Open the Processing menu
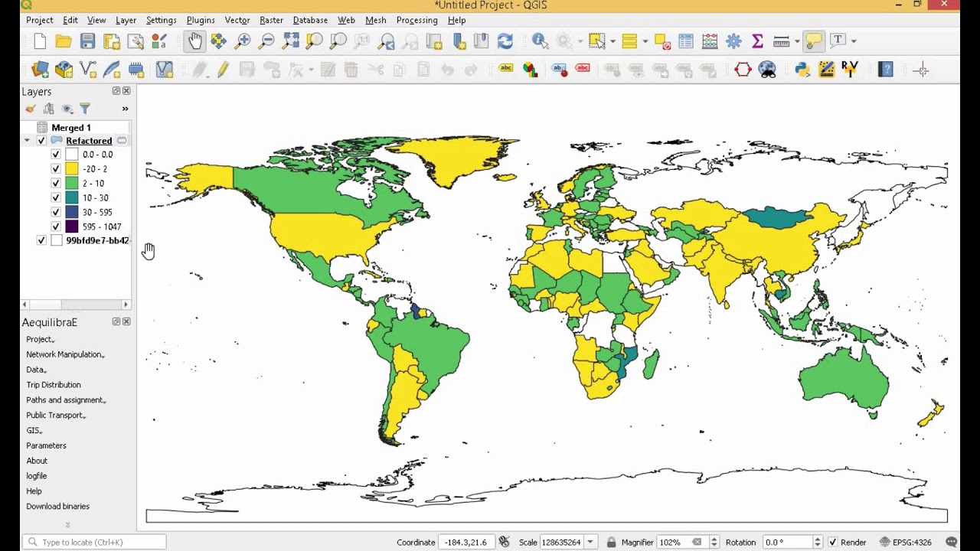This screenshot has width=980, height=551. 417,20
